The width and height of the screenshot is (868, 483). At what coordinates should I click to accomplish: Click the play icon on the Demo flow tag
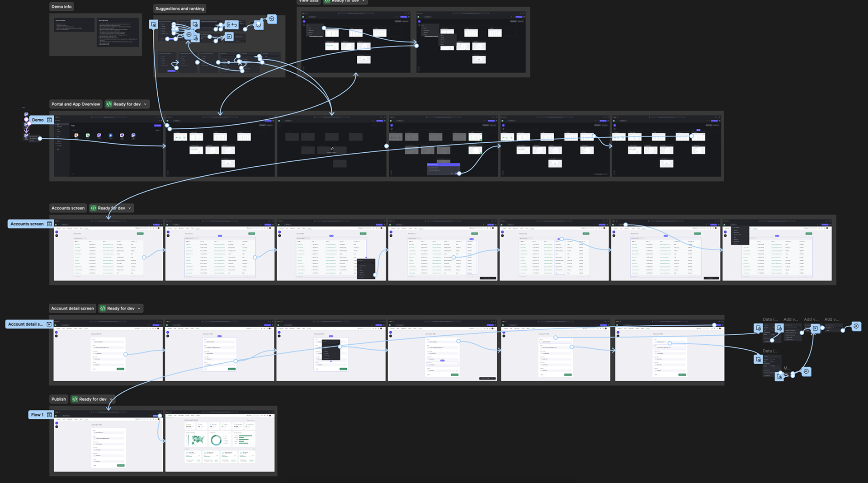49,120
